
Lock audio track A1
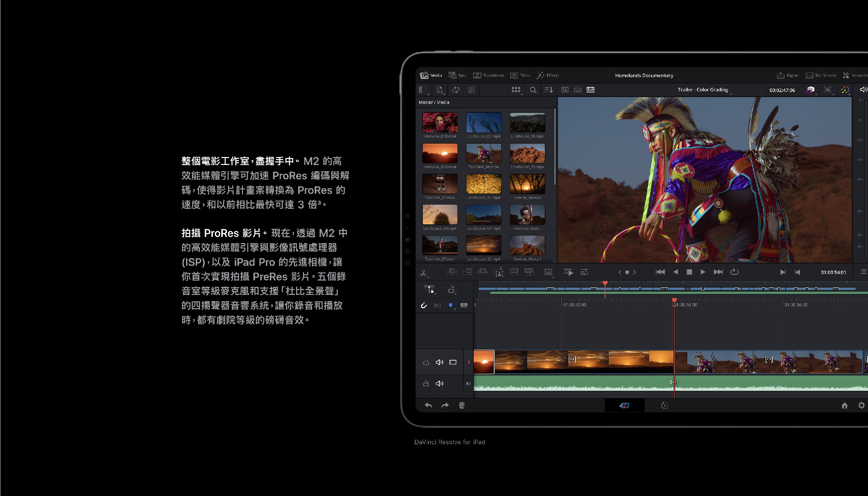[426, 383]
